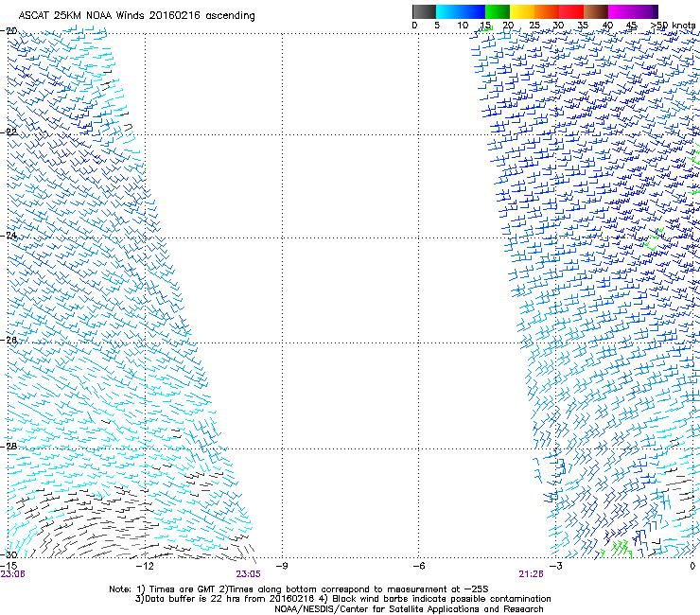Image resolution: width=700 pixels, height=615 pixels.
Task: Click the 'Data buffer is 22 hrs' note line
Action: [342, 599]
